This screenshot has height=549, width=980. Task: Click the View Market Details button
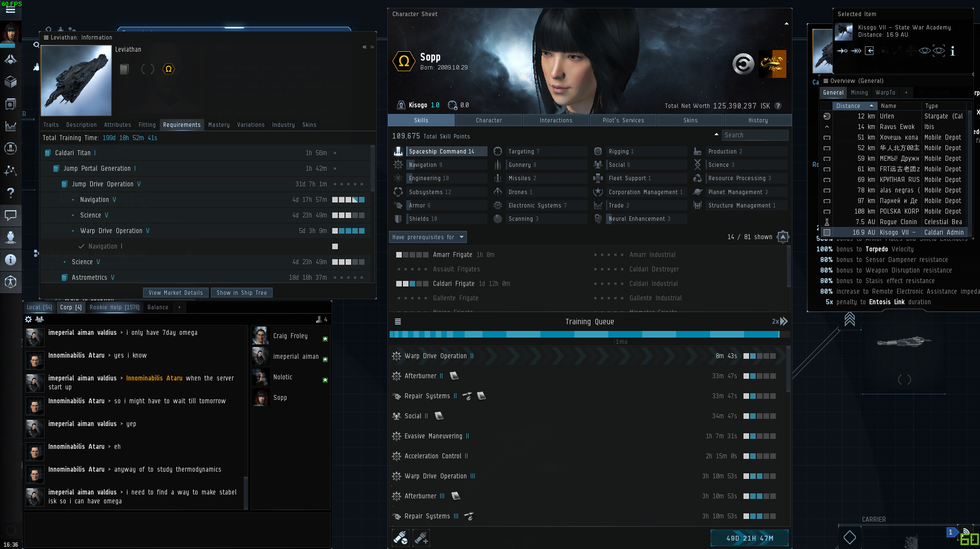pos(176,293)
